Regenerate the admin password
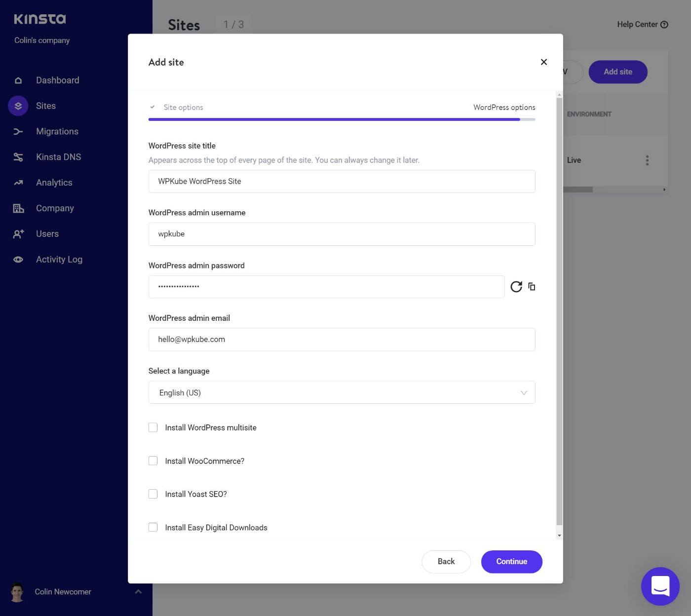 [516, 287]
